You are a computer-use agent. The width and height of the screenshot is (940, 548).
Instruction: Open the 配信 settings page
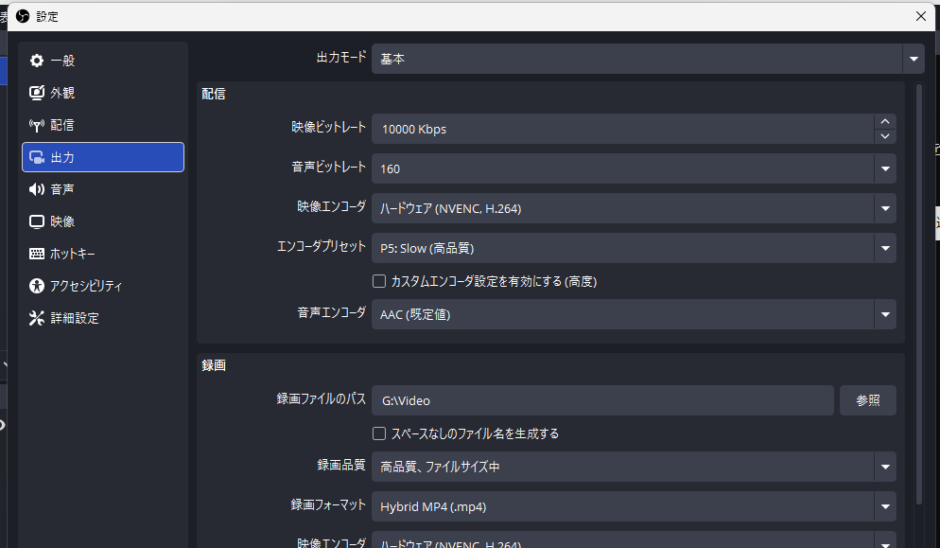(103, 125)
